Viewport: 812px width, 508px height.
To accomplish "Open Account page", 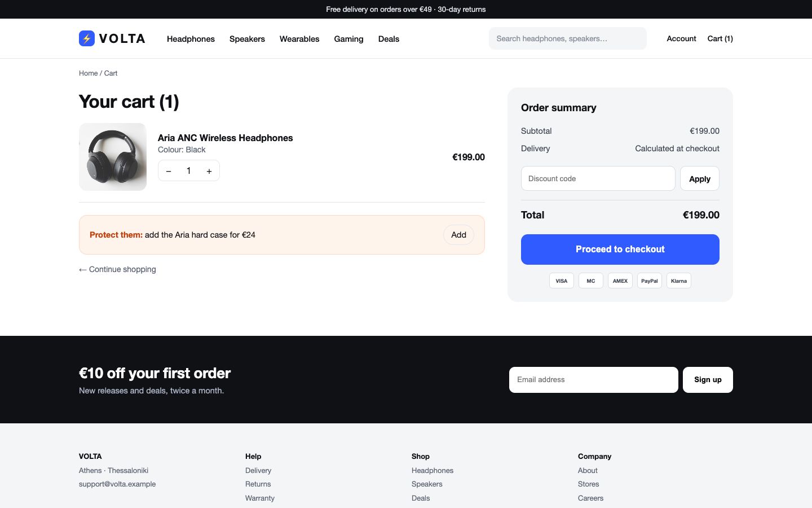I will pos(681,38).
